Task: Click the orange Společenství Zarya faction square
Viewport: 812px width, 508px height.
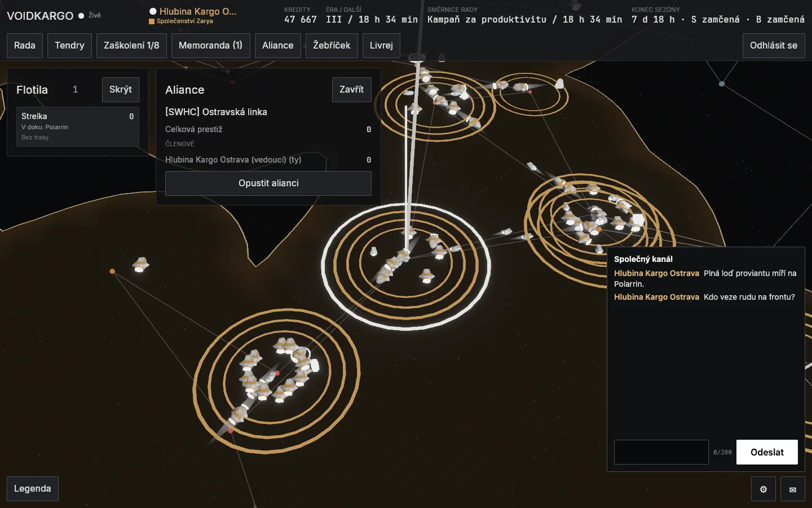Action: (x=152, y=21)
